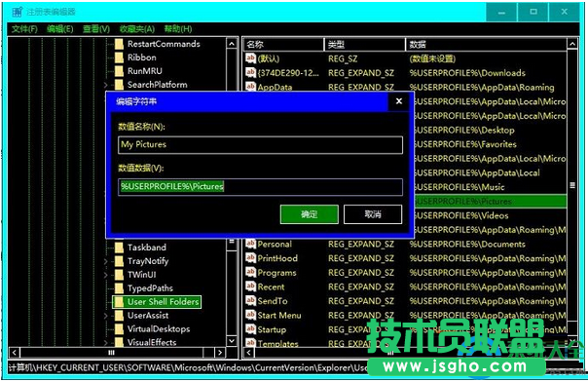Image resolution: width=588 pixels, height=382 pixels.
Task: Open the 帮助(H) menu
Action: pyautogui.click(x=178, y=29)
